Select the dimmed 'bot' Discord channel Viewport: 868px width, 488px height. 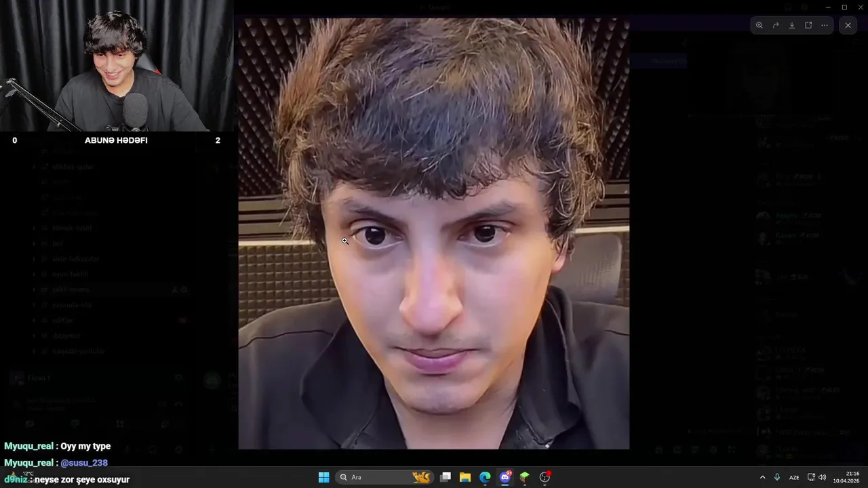coord(58,243)
